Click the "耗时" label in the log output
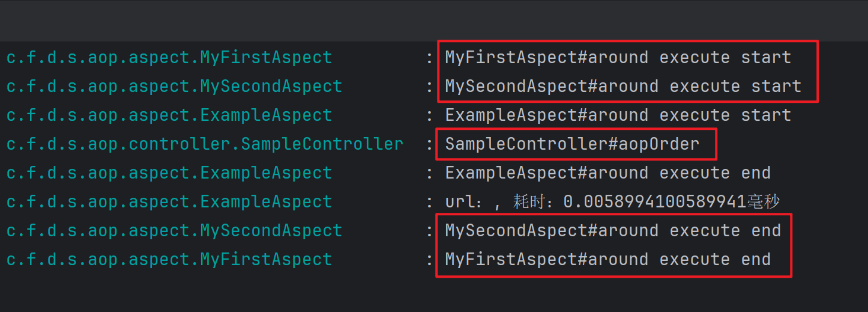Screen dimensions: 868x312 point(528,202)
